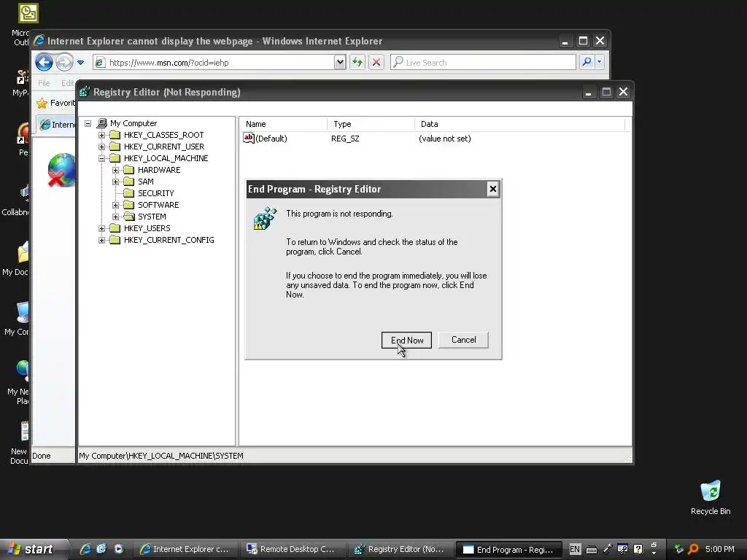Open address bar dropdown in Internet Explorer
Image resolution: width=747 pixels, height=560 pixels.
[x=340, y=63]
